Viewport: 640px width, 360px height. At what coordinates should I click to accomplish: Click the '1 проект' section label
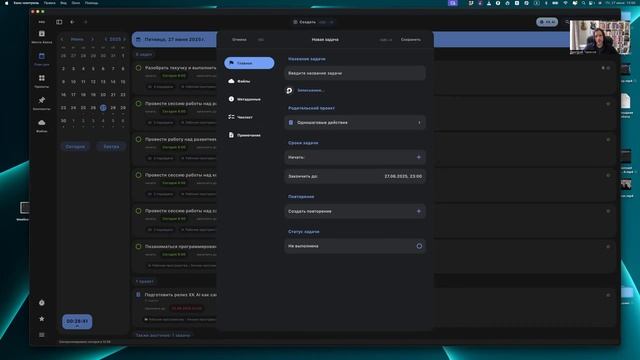click(x=145, y=282)
